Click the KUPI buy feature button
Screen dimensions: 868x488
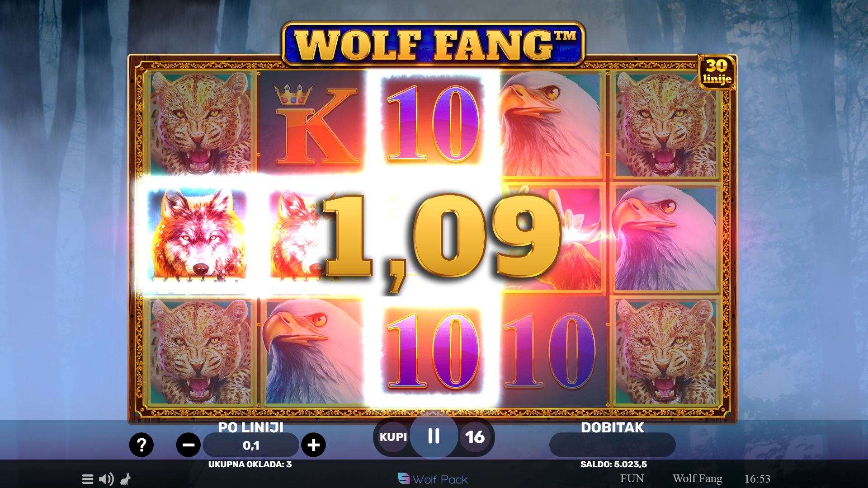(x=393, y=437)
